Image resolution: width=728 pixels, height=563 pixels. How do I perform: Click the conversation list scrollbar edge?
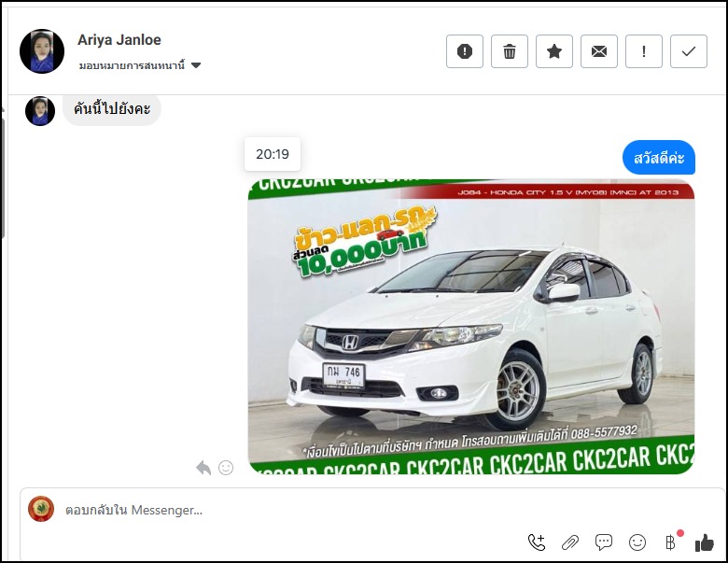(x=2, y=176)
